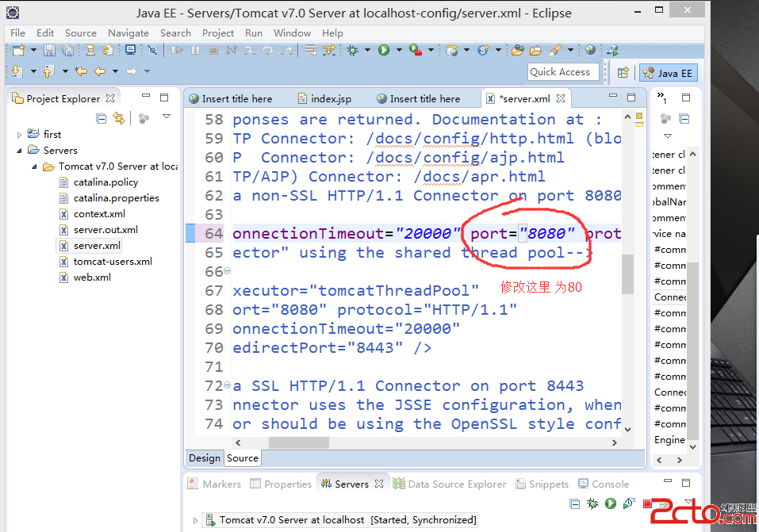Open the External Tools dropdown arrow
The image size is (759, 532).
pos(431,50)
